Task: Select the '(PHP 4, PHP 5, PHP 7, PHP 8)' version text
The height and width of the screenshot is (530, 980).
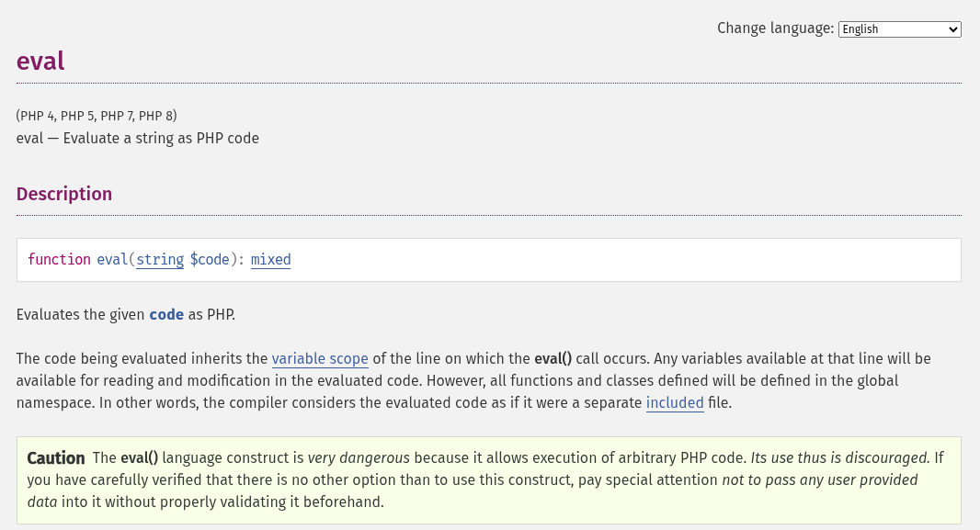Action: tap(97, 116)
